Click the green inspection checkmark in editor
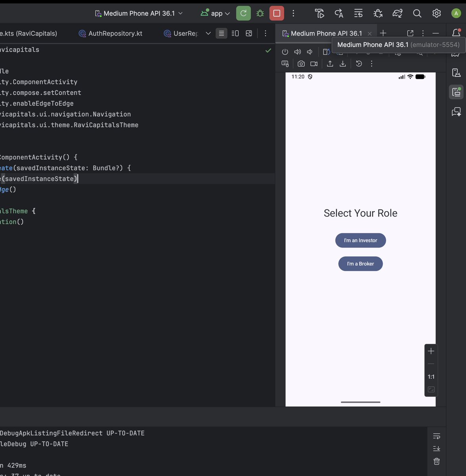Viewport: 466px width, 476px height. [x=268, y=50]
